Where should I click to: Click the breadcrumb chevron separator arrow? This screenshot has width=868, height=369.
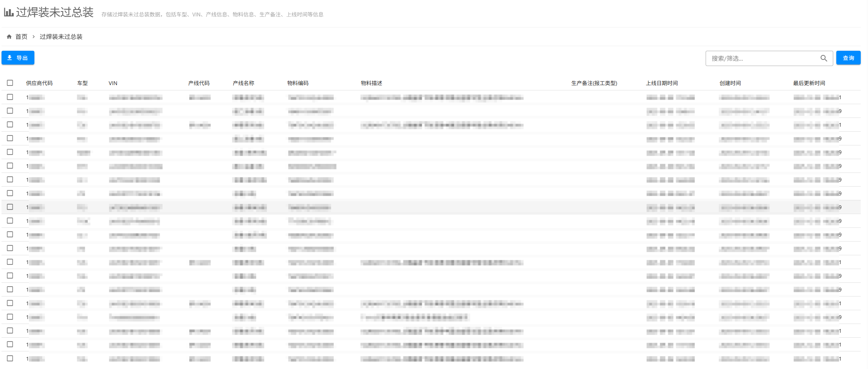(x=34, y=37)
